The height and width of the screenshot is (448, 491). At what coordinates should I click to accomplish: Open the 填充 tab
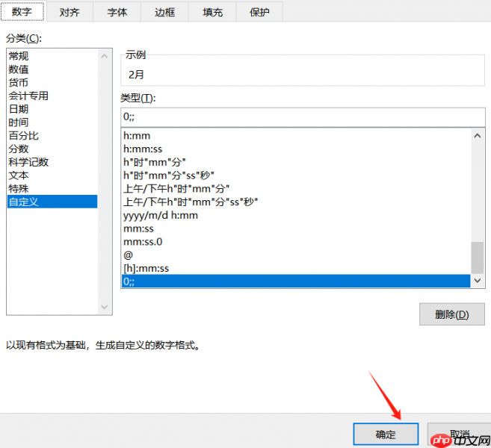(x=212, y=12)
